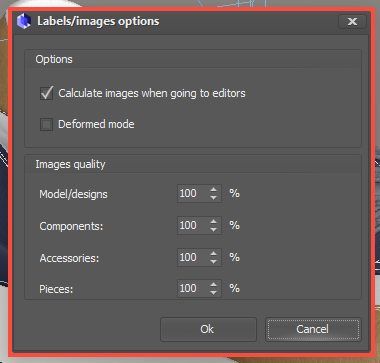Click the application logo icon in title bar
The image size is (380, 363).
click(24, 21)
